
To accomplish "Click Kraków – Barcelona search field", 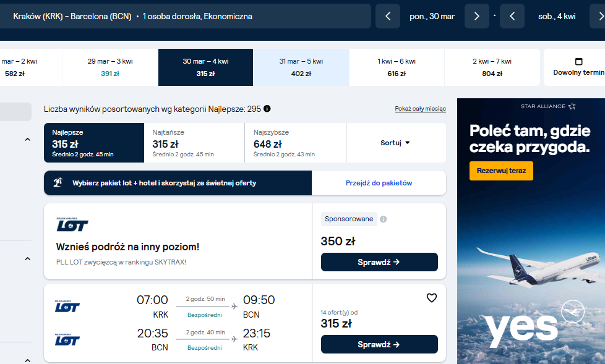I will coord(185,16).
